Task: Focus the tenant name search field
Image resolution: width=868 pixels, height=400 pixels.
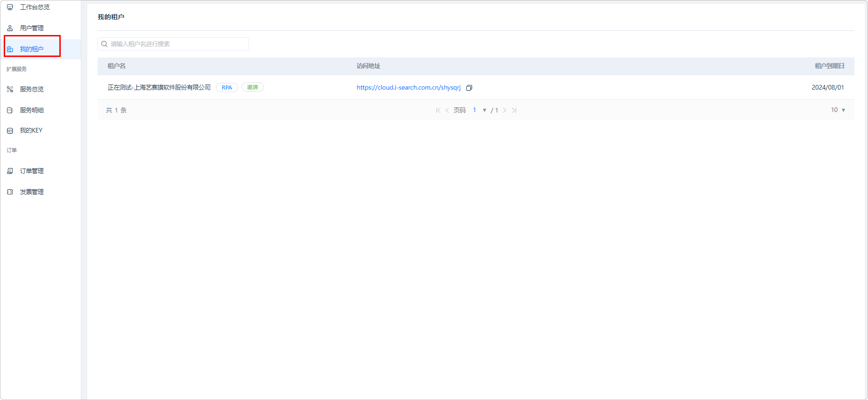Action: click(178, 44)
